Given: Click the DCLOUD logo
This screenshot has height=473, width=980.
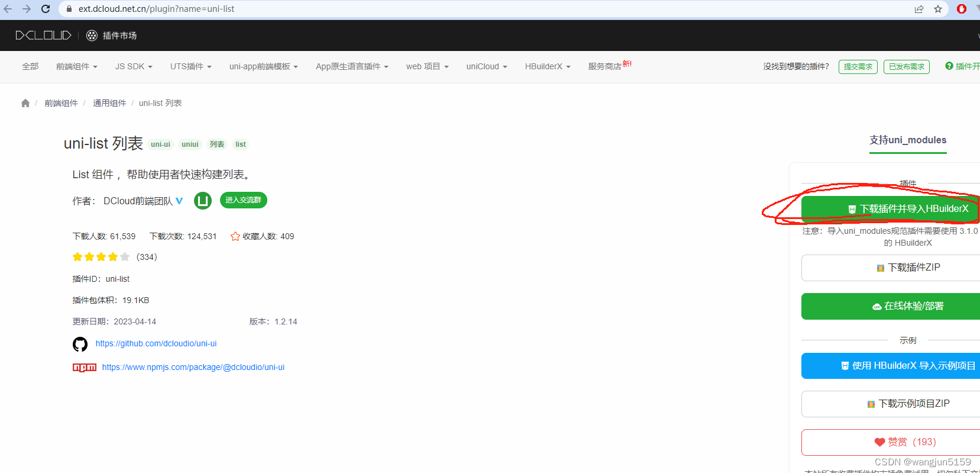Looking at the screenshot, I should coord(43,36).
